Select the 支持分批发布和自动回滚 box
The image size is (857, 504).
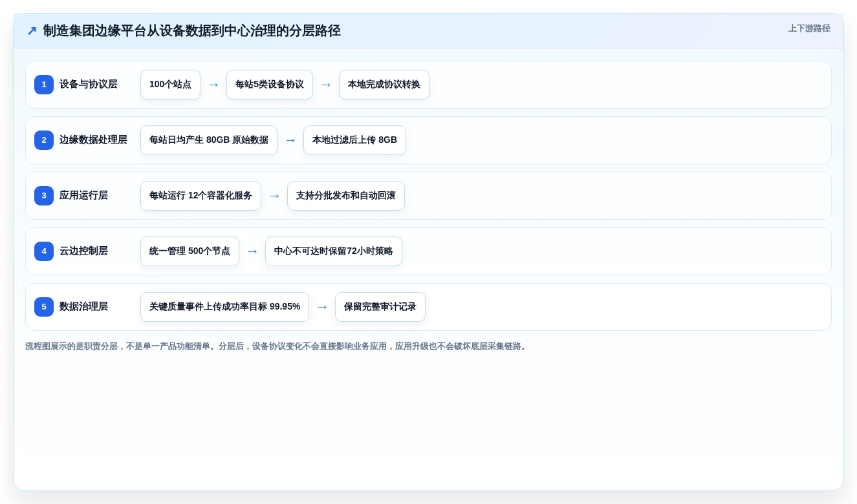click(x=346, y=196)
